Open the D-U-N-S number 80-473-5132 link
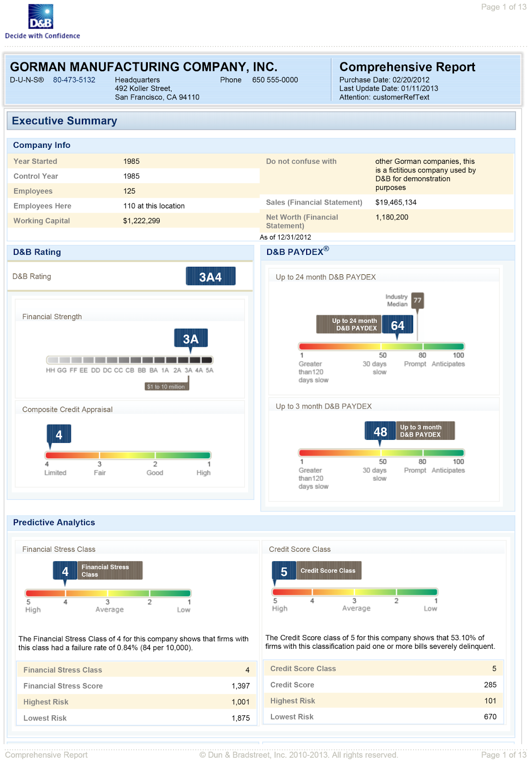532x761 pixels. click(x=74, y=80)
